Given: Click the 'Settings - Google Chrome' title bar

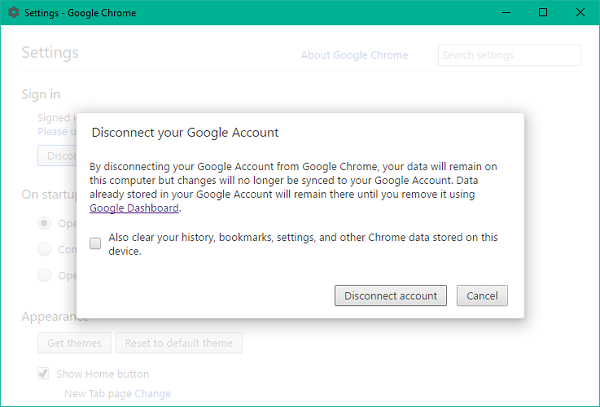Looking at the screenshot, I should click(x=250, y=13).
